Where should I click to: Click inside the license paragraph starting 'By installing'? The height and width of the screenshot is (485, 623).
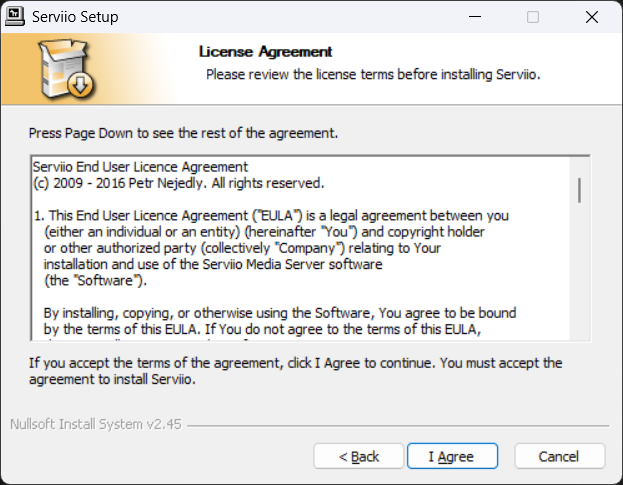[279, 321]
